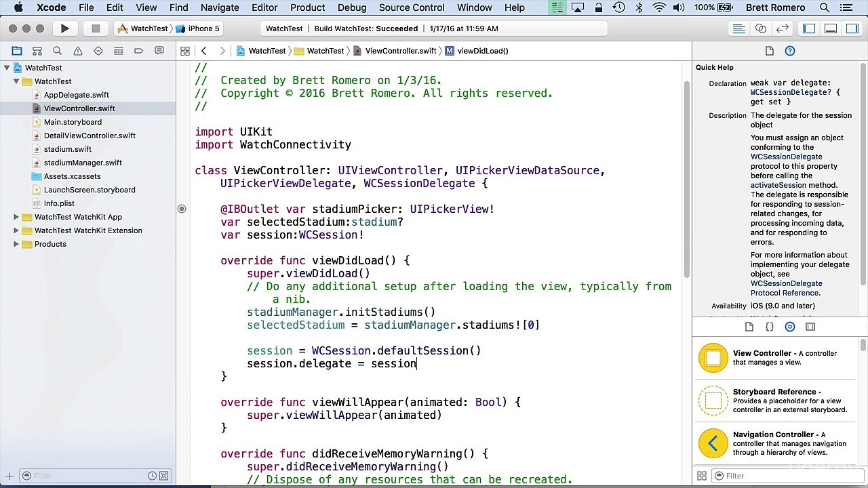Screen dimensions: 868x488
Task: Show the Issue navigator
Action: click(78, 51)
